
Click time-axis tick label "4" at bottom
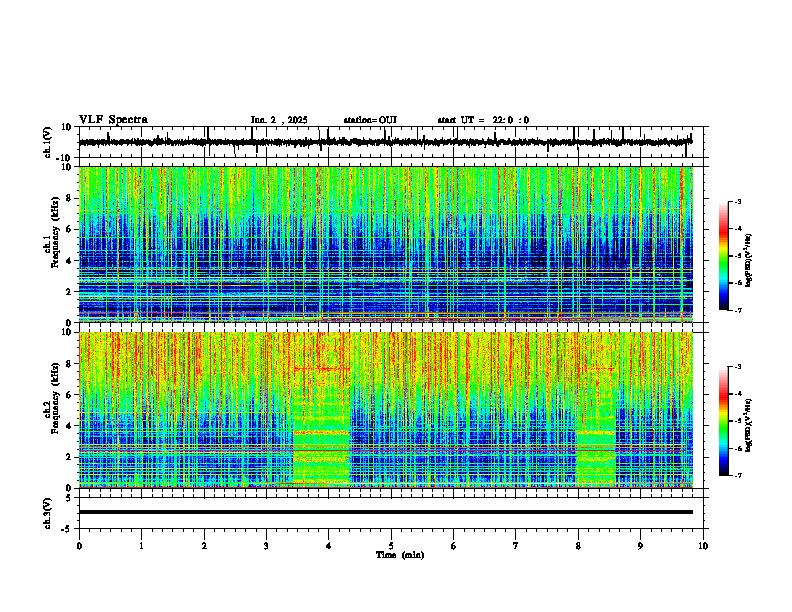point(328,546)
